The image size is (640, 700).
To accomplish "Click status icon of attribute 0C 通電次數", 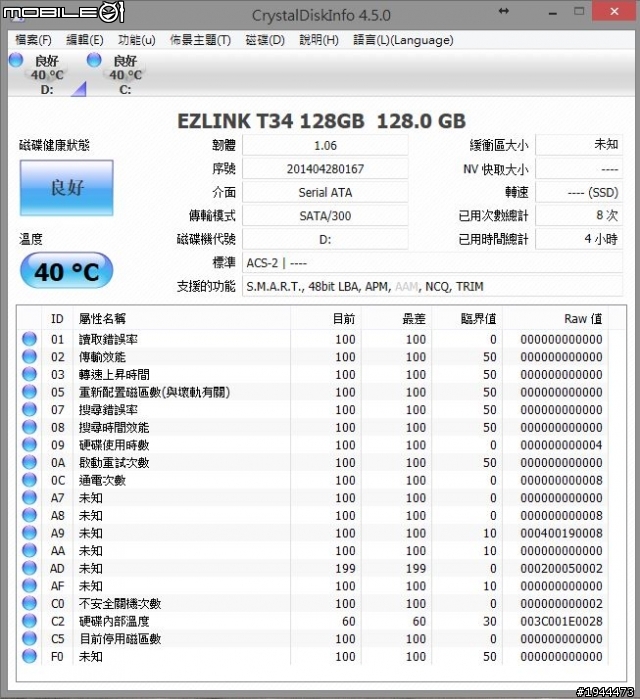I will pyautogui.click(x=29, y=480).
